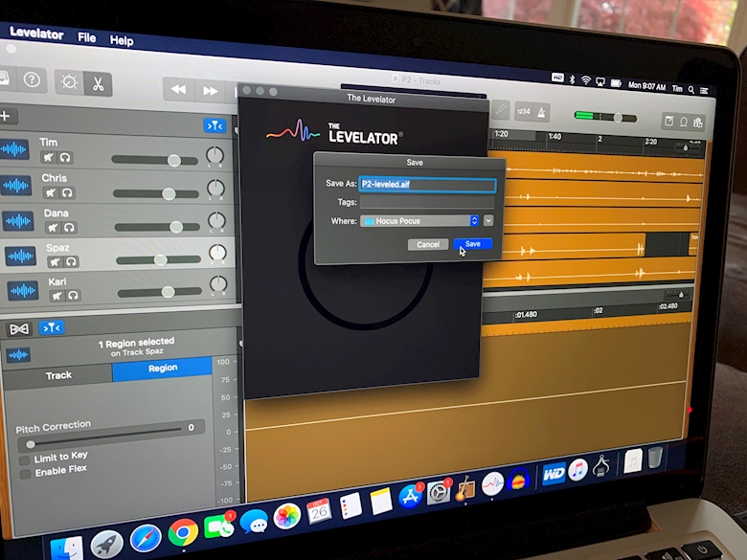Click the Tim track pan knob
This screenshot has width=747, height=560.
(x=215, y=155)
